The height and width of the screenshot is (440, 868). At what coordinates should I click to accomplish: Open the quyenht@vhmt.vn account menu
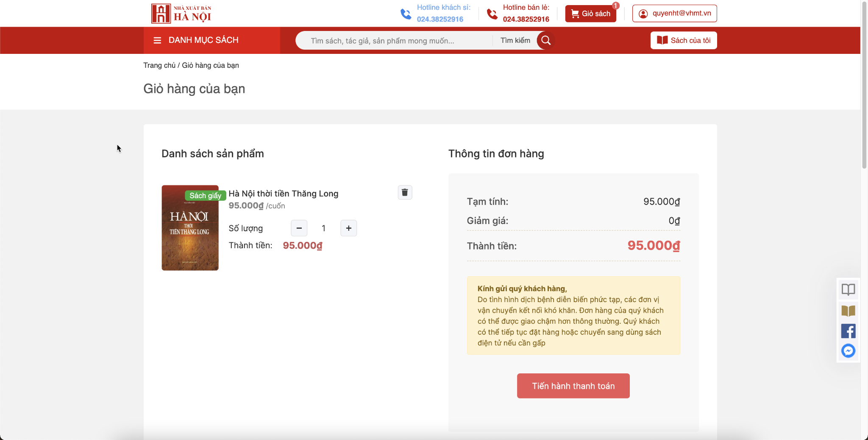675,14
